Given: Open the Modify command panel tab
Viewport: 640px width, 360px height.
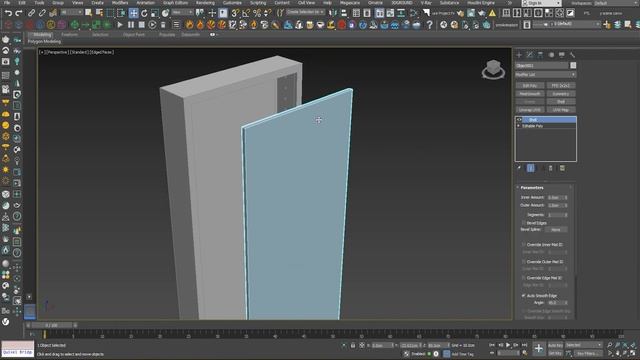Looking at the screenshot, I should tap(530, 55).
